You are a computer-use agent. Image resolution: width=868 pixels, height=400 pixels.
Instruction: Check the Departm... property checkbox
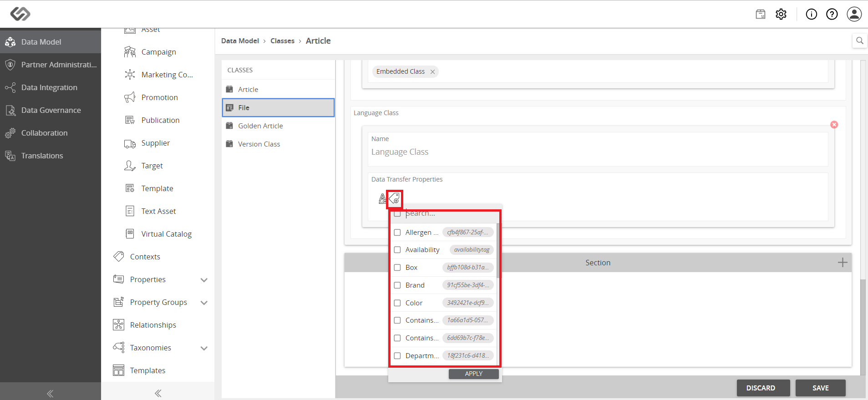[x=397, y=356]
